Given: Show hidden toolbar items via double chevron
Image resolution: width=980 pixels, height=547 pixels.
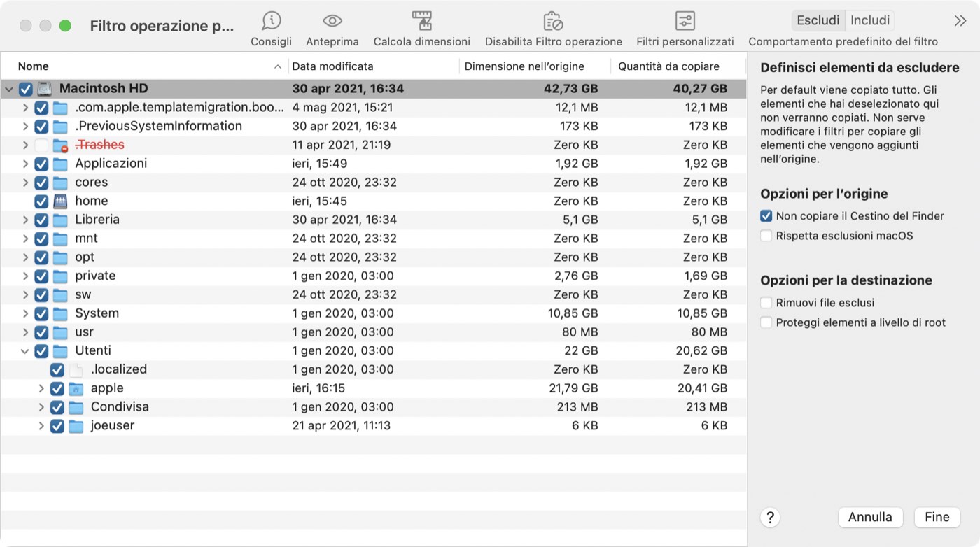Looking at the screenshot, I should pyautogui.click(x=960, y=21).
